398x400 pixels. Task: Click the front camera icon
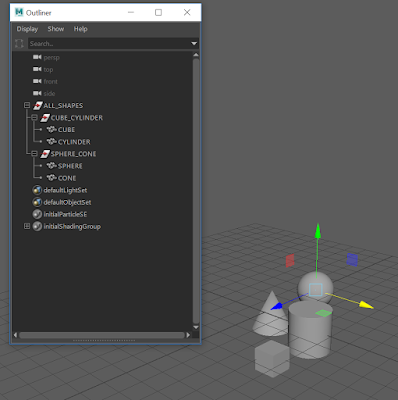pos(37,81)
